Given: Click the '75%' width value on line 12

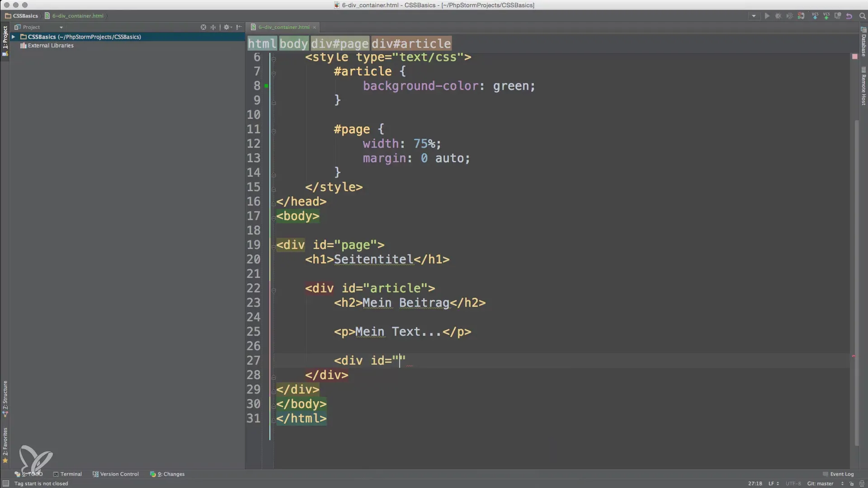Looking at the screenshot, I should (x=424, y=144).
